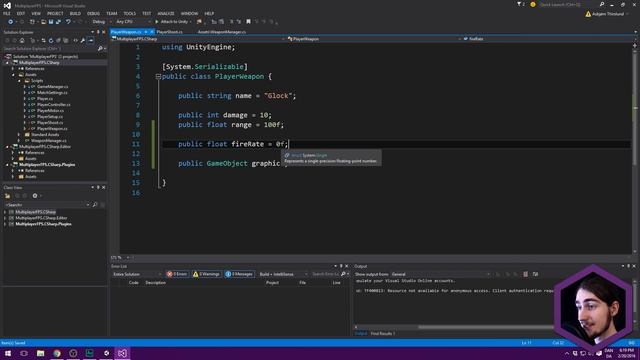Click the Class View search magnifier icon
640x360 pixels.
click(95, 205)
